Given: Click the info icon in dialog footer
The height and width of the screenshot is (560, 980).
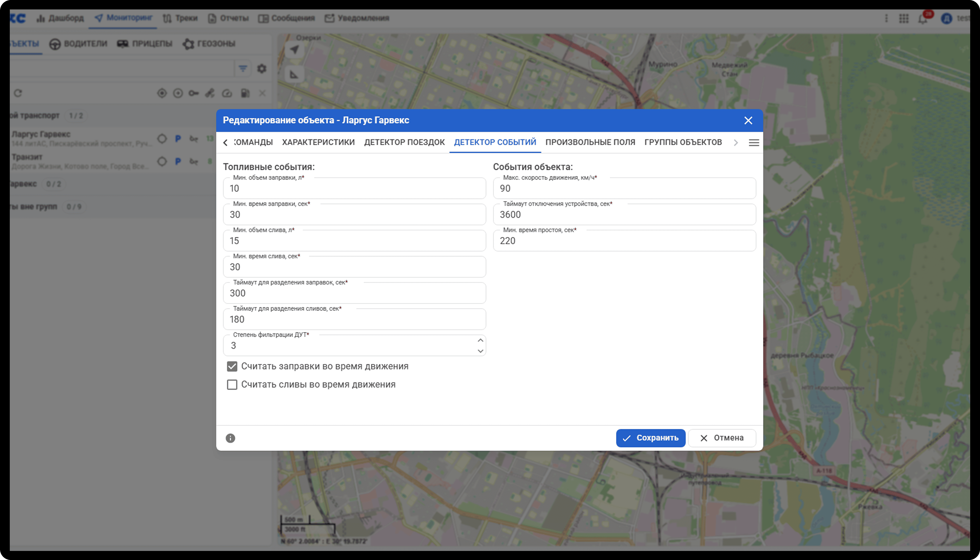Looking at the screenshot, I should coord(230,438).
